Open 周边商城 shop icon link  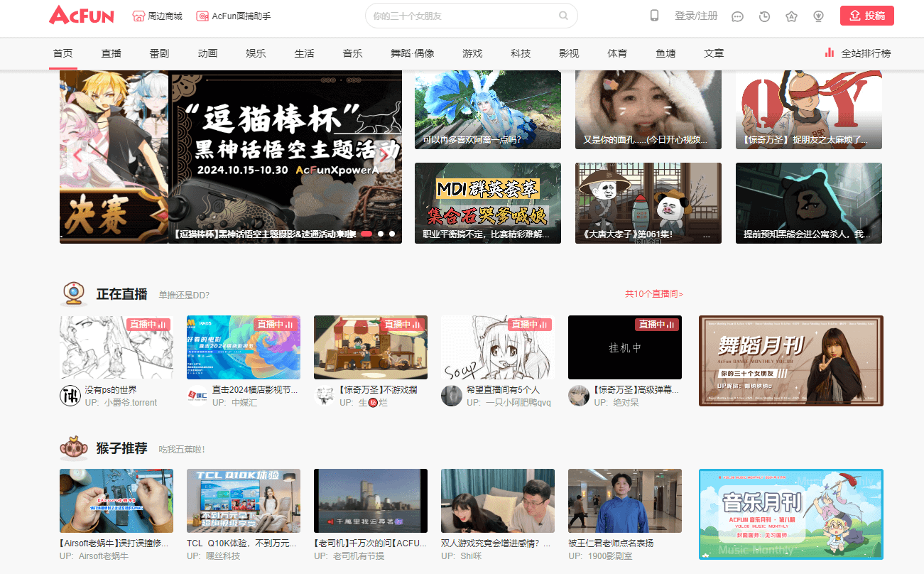click(157, 16)
